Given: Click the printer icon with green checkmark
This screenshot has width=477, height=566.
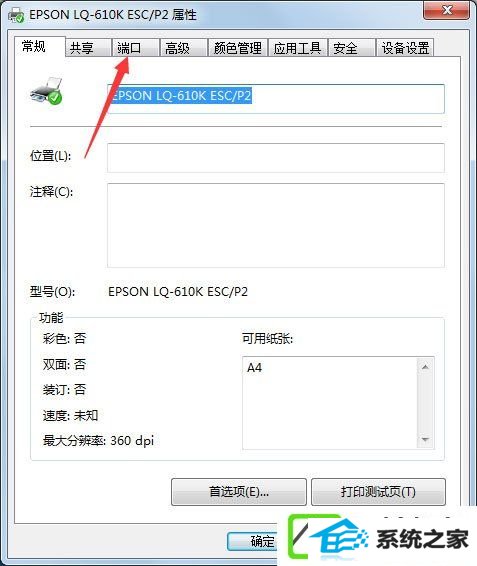Looking at the screenshot, I should tap(46, 91).
